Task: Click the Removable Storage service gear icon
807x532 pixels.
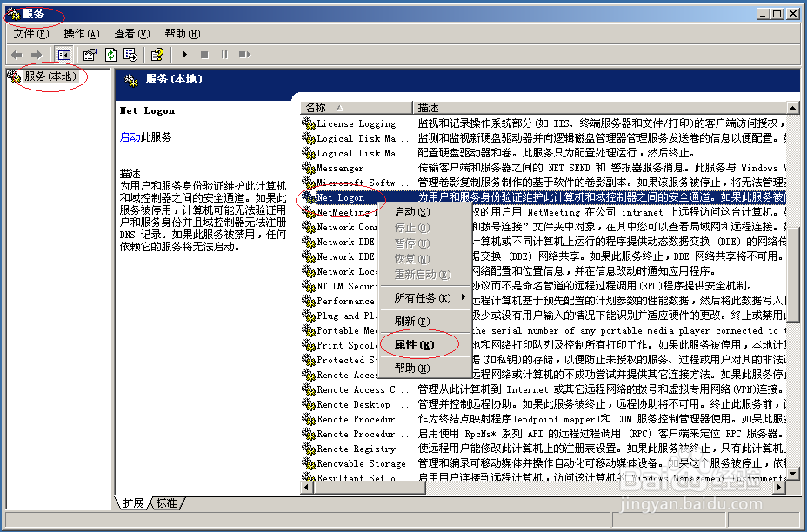Action: [x=309, y=463]
